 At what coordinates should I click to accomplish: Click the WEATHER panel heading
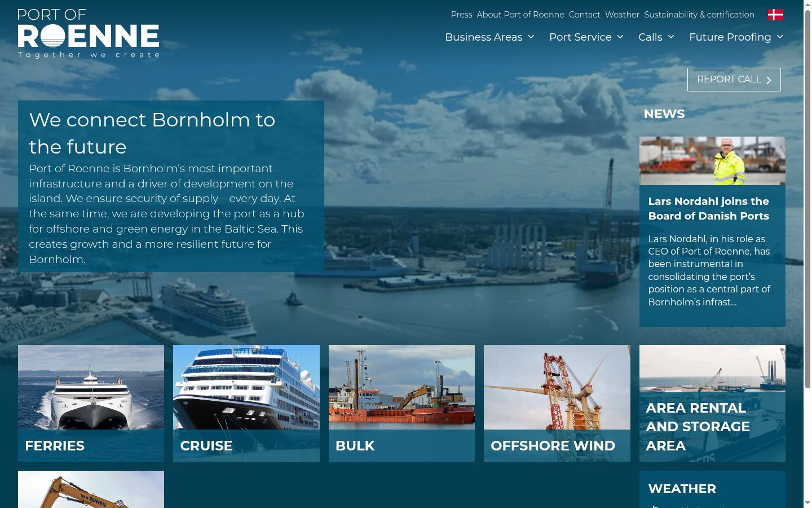(682, 489)
